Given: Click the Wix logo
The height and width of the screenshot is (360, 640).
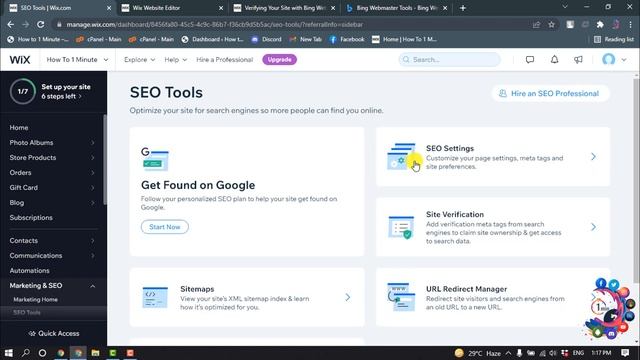Looking at the screenshot, I should (20, 60).
